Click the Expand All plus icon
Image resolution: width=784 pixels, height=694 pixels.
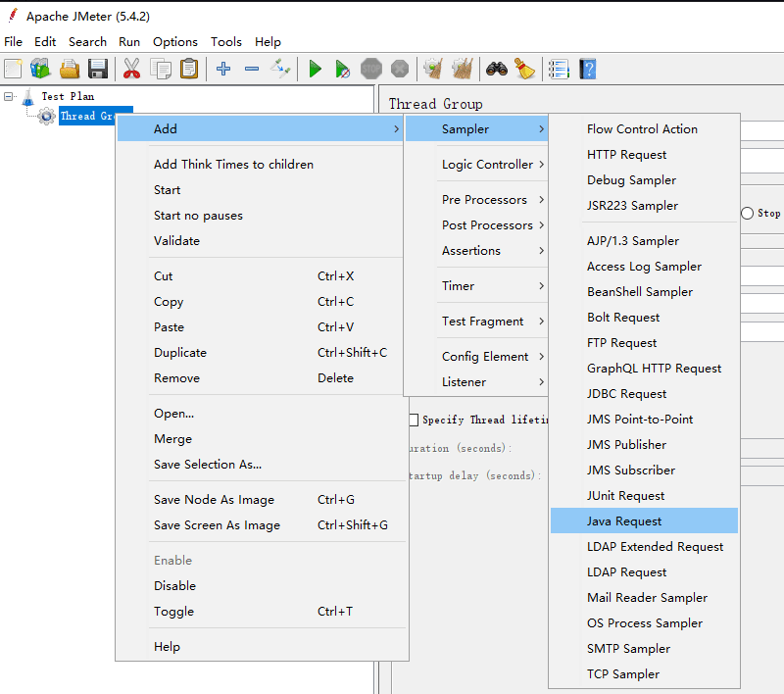(223, 69)
